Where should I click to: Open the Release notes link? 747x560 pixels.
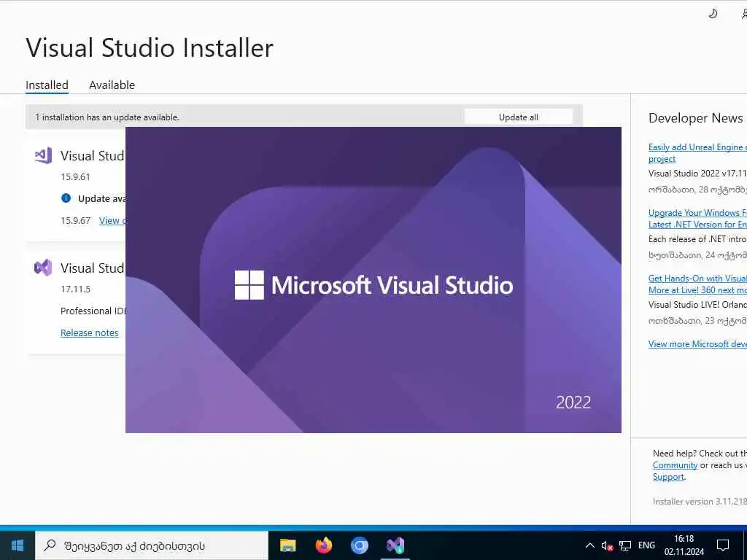pyautogui.click(x=90, y=332)
